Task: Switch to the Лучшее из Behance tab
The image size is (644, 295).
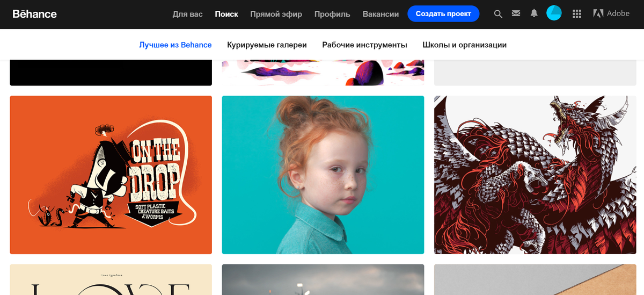Action: tap(175, 45)
